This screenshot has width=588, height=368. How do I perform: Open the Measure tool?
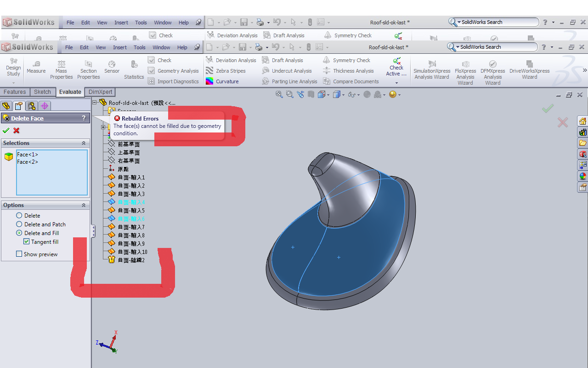[36, 67]
